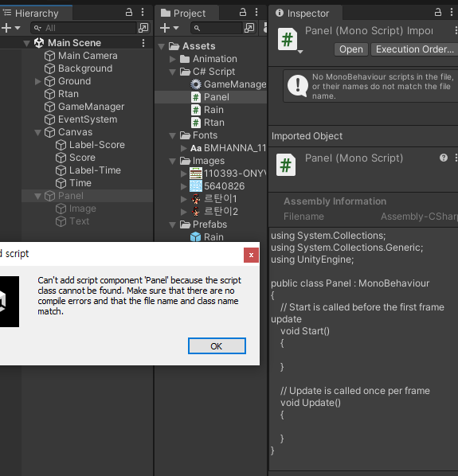Select the Canvas object cube icon

[49, 132]
